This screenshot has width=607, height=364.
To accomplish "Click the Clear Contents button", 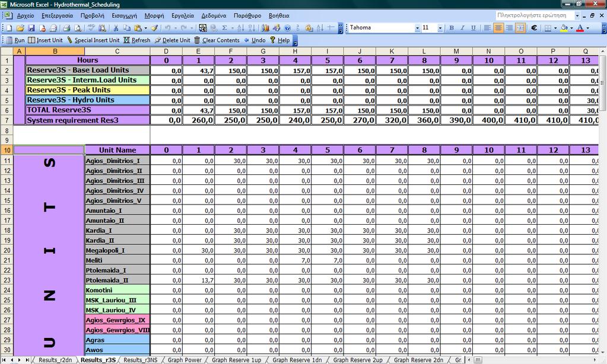I will click(217, 40).
